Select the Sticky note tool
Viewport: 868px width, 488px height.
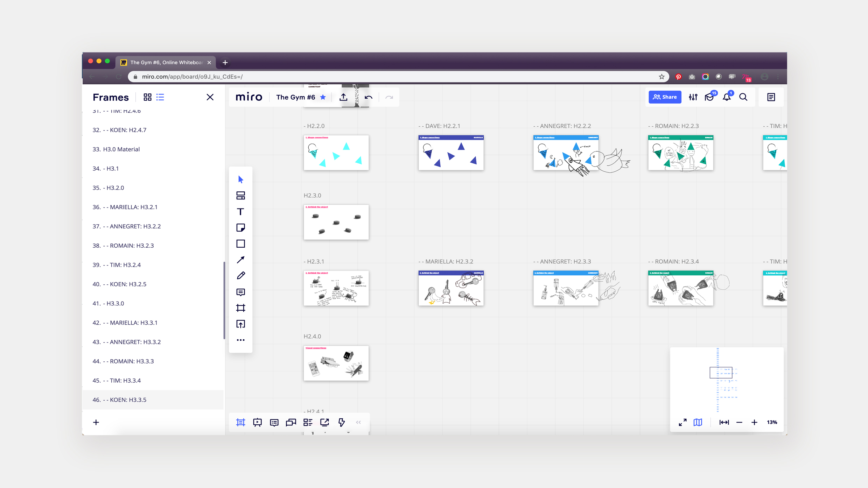tap(240, 228)
